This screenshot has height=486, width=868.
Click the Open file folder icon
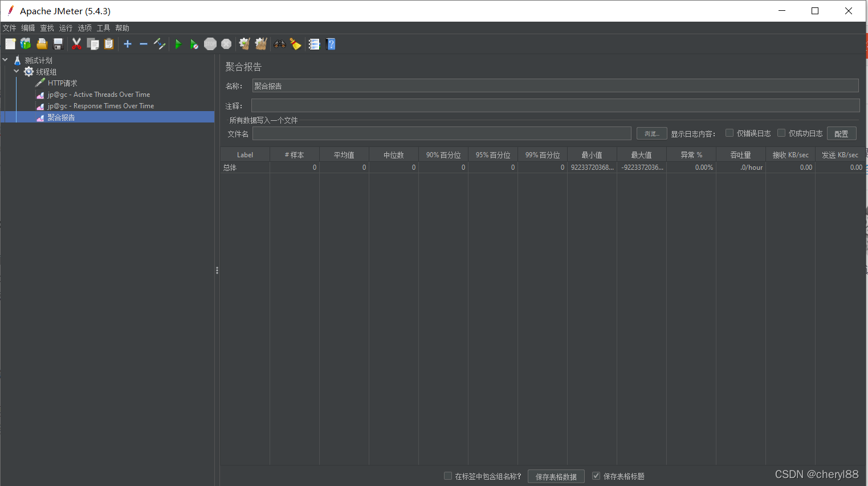[x=42, y=44]
